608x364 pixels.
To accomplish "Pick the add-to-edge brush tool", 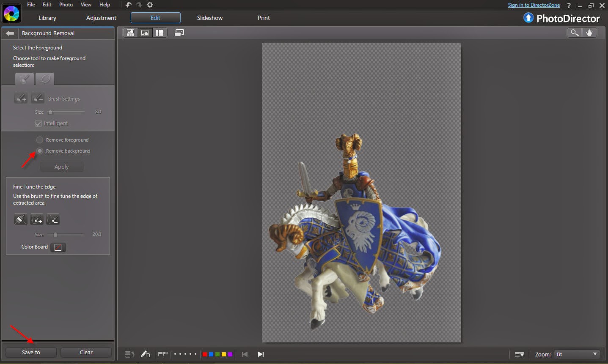I will [x=37, y=219].
